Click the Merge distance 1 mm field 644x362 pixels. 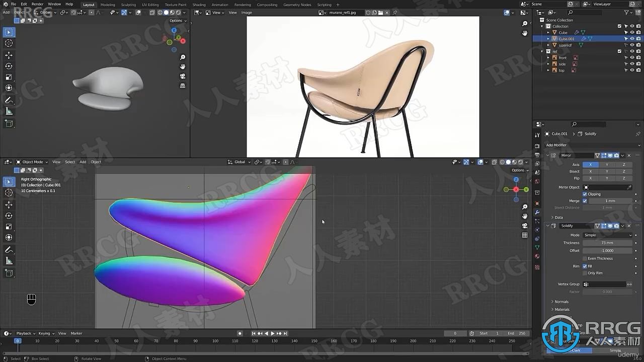[x=610, y=201]
